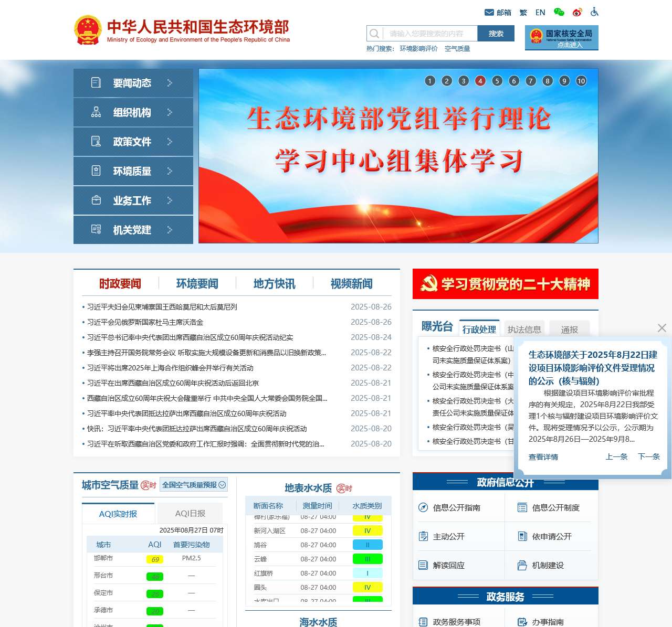This screenshot has width=672, height=627.
Task: Open the 空气质量 hot search link
Action: tap(457, 49)
